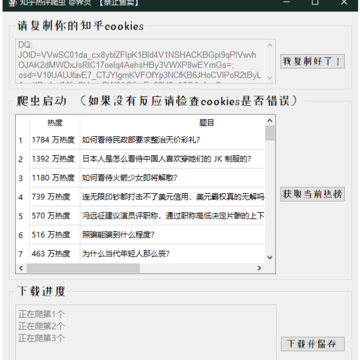Select row 2 about JK 制服
The width and height of the screenshot is (360, 360).
140,159
